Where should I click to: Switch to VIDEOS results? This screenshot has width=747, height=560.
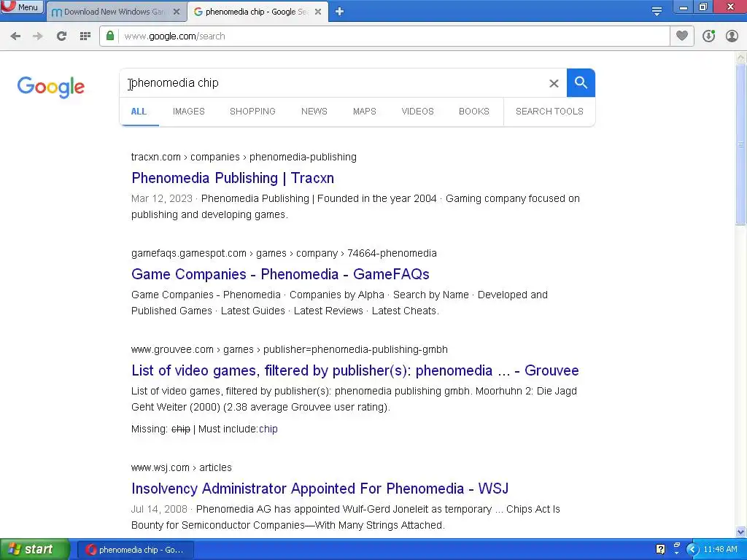click(x=417, y=112)
